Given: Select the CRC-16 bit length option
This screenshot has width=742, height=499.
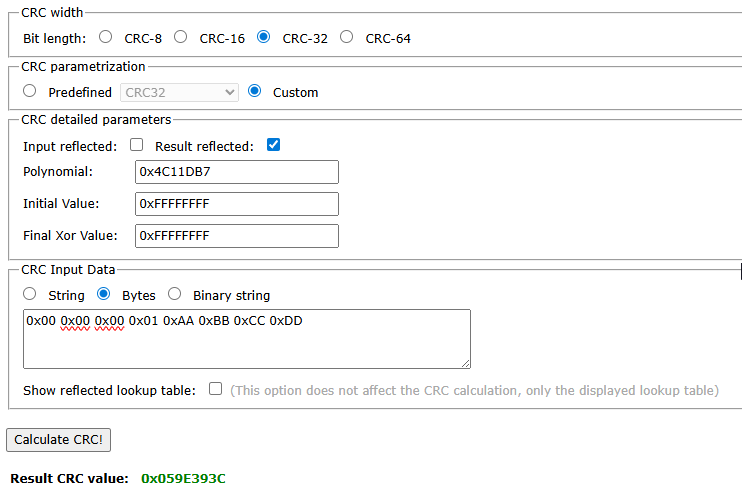Looking at the screenshot, I should (181, 38).
